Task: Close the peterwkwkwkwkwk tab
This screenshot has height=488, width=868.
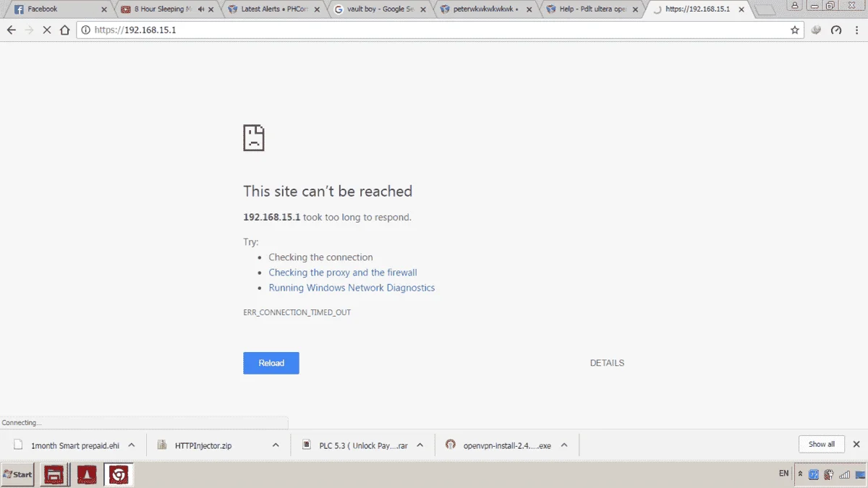Action: coord(529,9)
